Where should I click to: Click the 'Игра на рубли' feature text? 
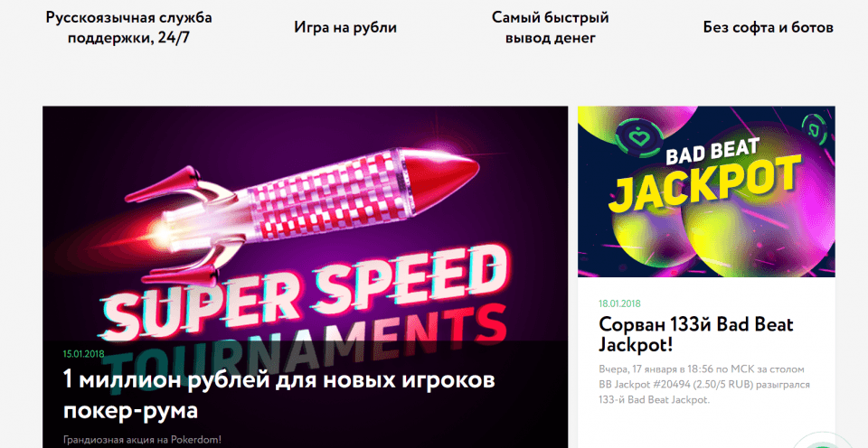(x=345, y=27)
